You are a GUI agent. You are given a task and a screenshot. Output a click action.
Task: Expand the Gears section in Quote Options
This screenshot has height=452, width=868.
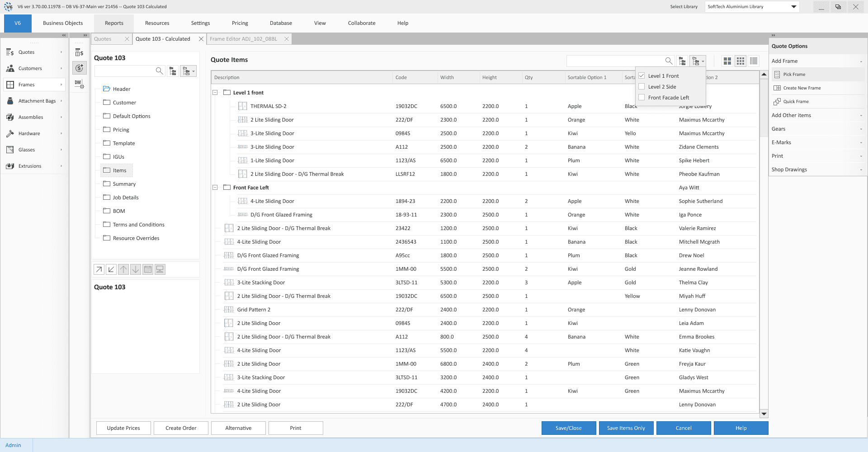(816, 129)
